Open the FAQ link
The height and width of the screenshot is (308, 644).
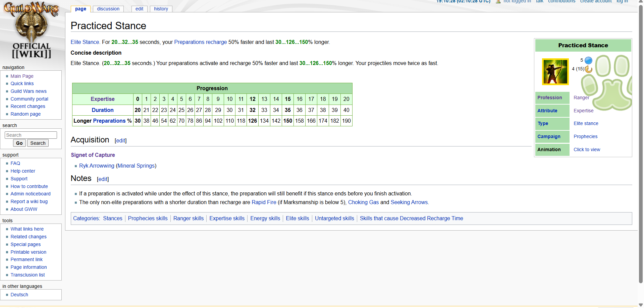tap(15, 163)
